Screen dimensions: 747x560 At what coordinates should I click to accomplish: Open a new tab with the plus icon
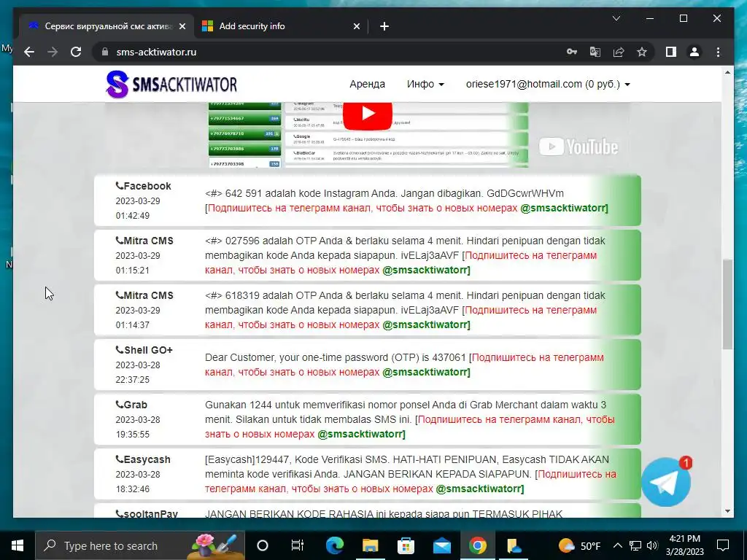(x=384, y=26)
